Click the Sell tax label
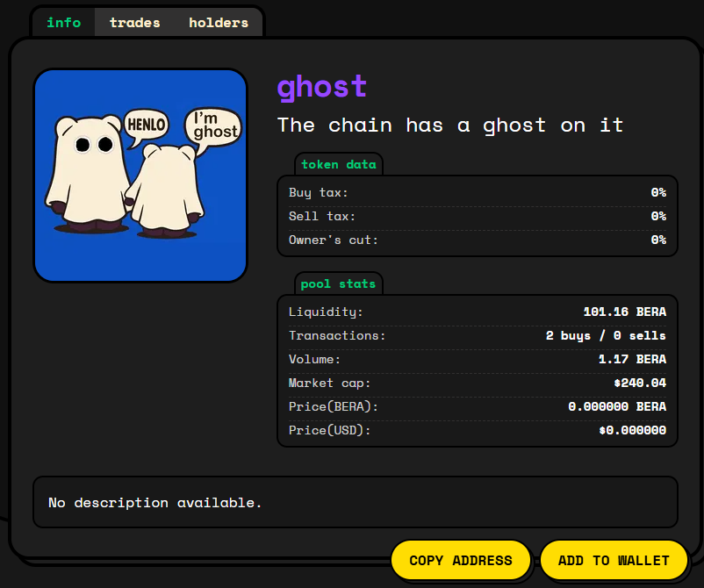The image size is (704, 588). click(x=322, y=216)
